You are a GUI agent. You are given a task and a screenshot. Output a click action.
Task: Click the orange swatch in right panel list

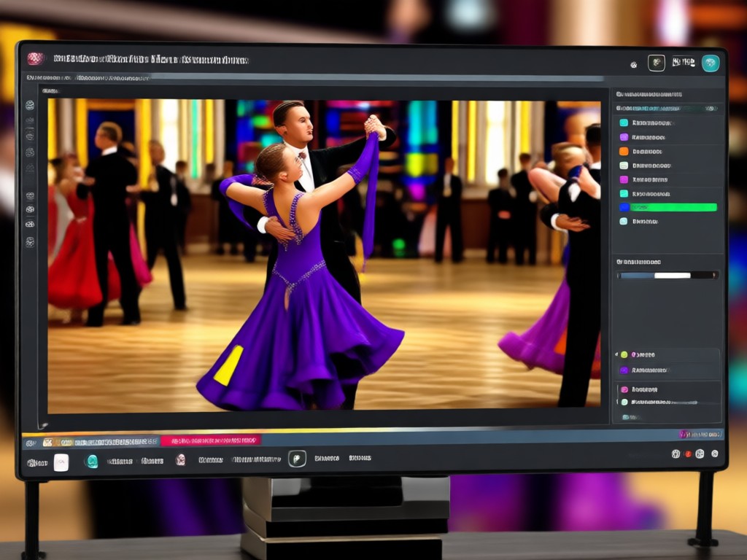624,152
